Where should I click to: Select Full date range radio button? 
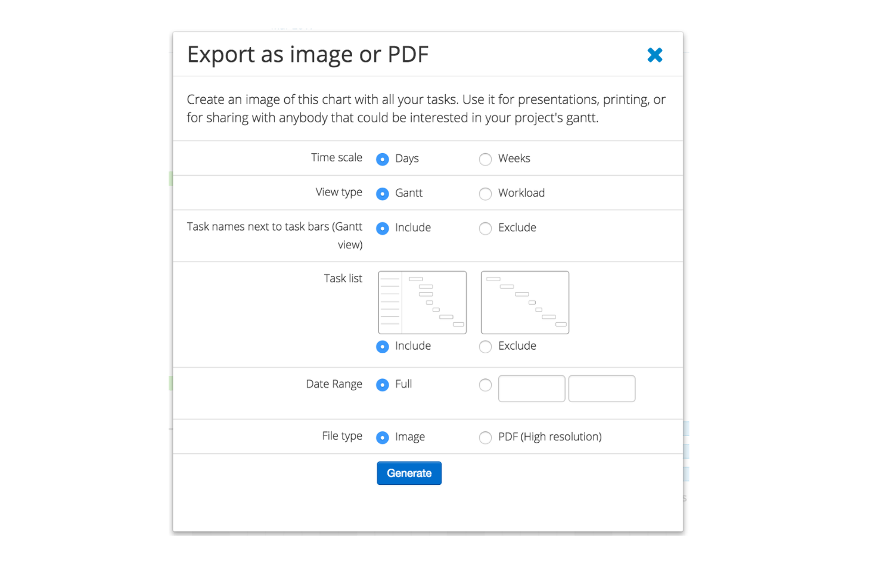(x=383, y=385)
